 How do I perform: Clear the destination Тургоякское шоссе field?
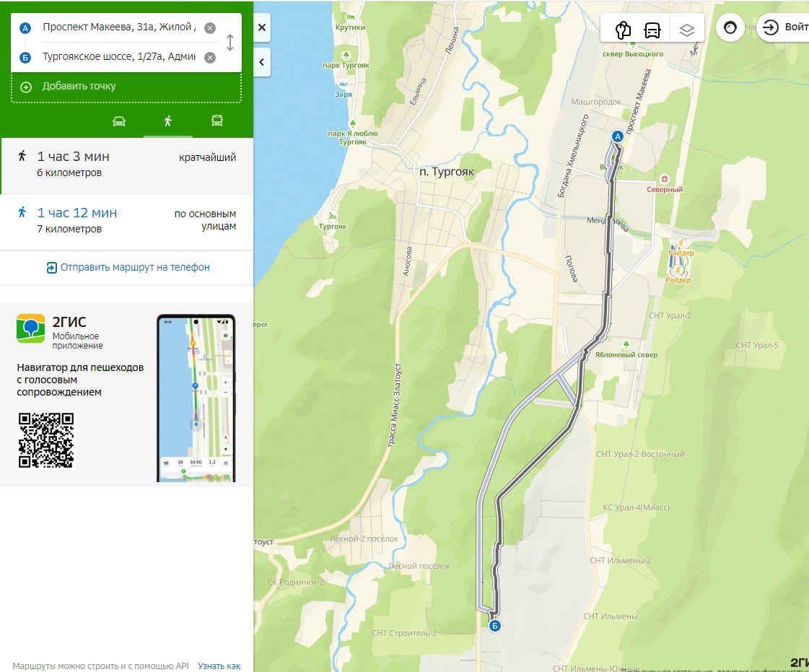point(209,58)
